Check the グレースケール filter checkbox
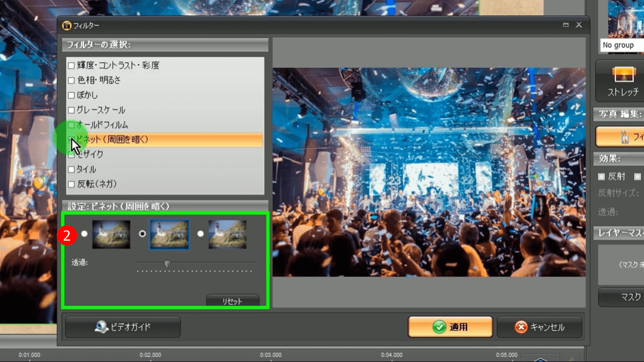The width and height of the screenshot is (644, 362). click(71, 110)
